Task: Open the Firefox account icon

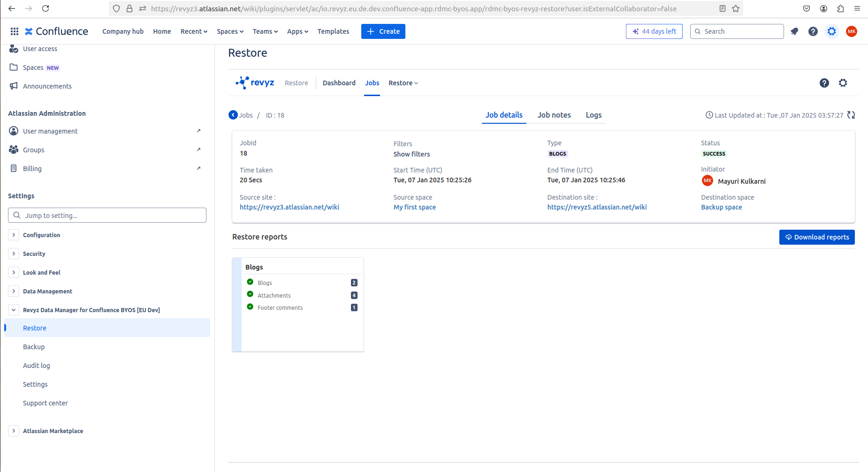Action: point(823,8)
